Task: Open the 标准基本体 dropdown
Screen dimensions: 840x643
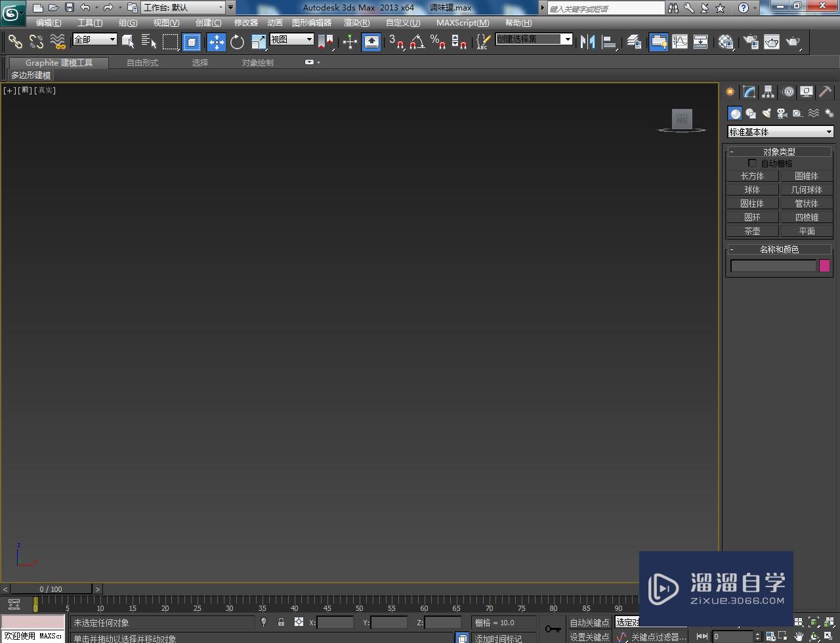Action: tap(780, 132)
